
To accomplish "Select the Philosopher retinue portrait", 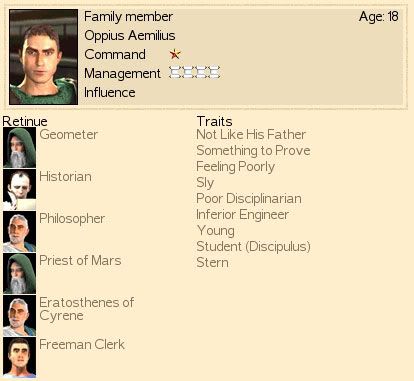I will click(20, 231).
